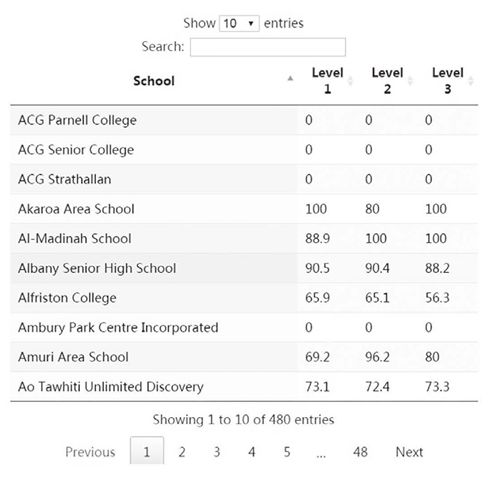Jump to last page 48
Viewport: 500px width, 480px height.
[x=360, y=452]
